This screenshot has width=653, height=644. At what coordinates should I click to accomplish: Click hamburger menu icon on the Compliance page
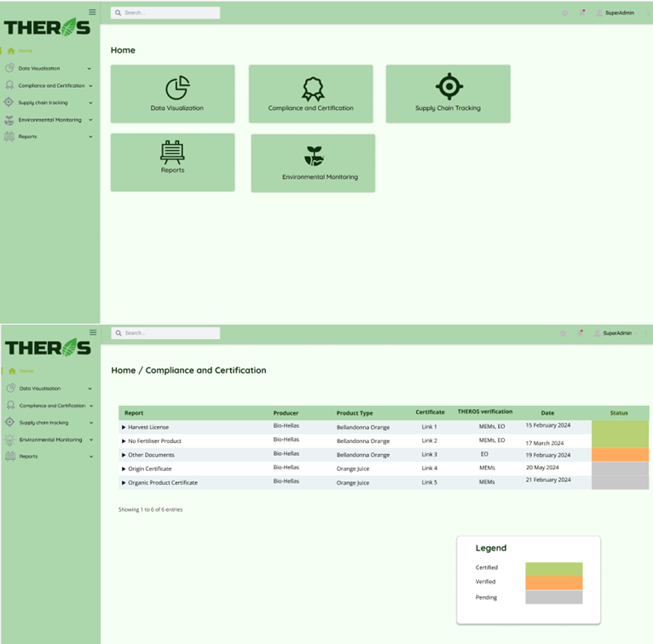coord(93,332)
